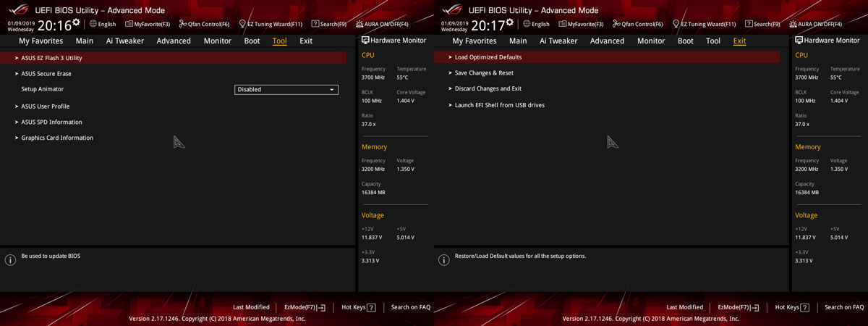Screen dimensions: 868x326
Task: Click Last Modified in left screen footer
Action: click(251, 307)
